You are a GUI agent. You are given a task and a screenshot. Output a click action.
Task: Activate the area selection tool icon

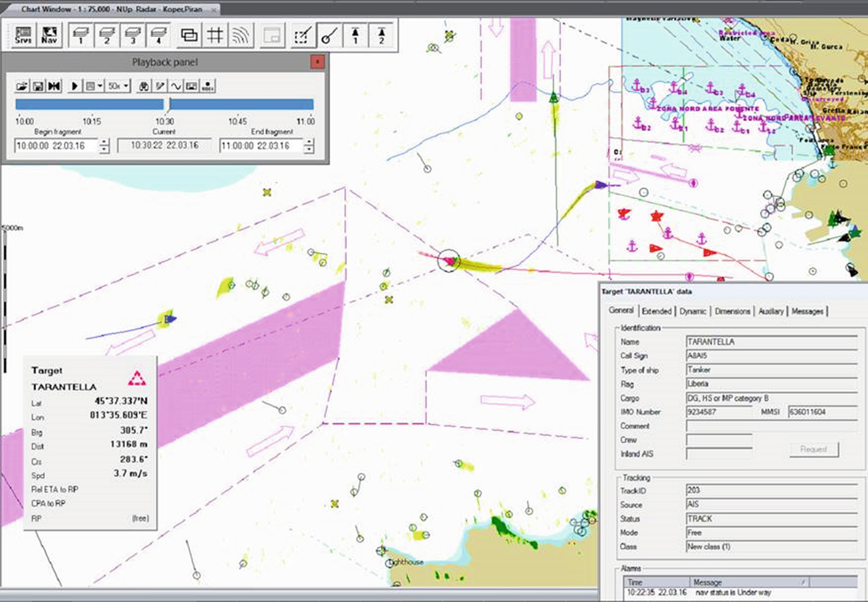(302, 35)
